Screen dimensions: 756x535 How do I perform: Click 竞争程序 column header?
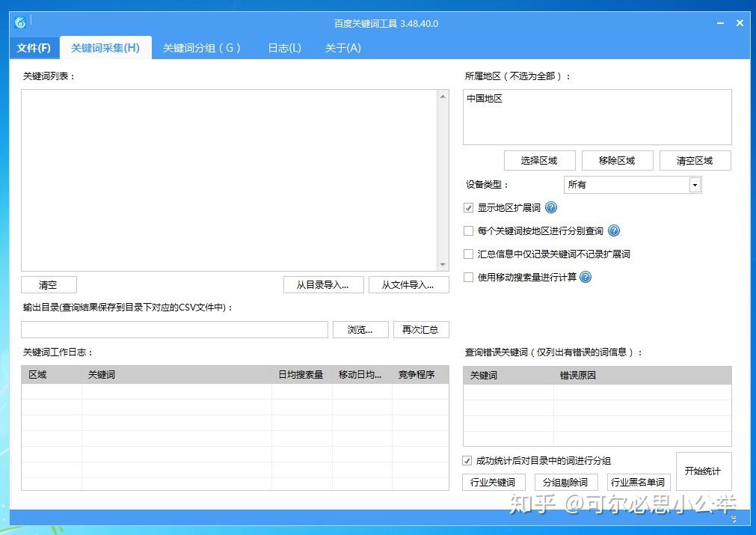(x=420, y=374)
